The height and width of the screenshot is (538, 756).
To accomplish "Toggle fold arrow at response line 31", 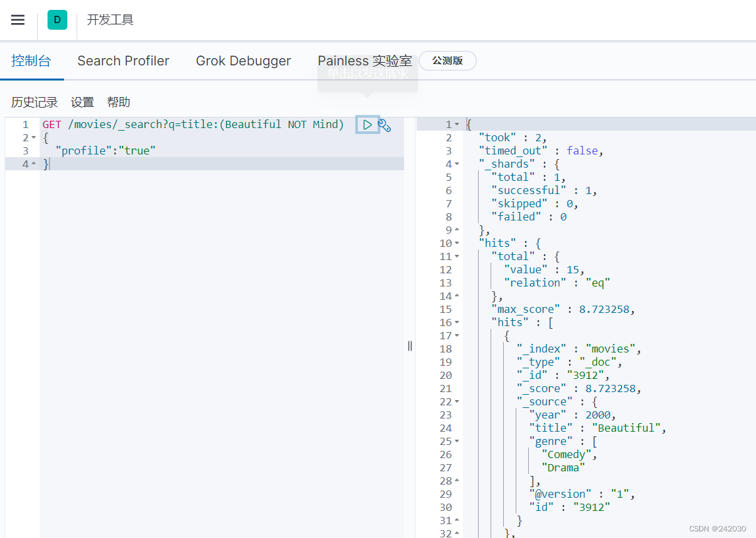I will [x=457, y=521].
